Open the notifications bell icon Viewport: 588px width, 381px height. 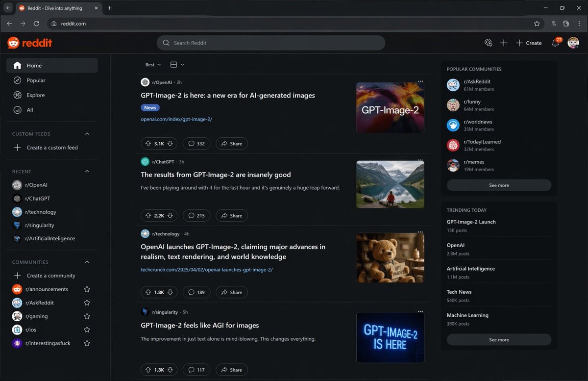pos(555,43)
